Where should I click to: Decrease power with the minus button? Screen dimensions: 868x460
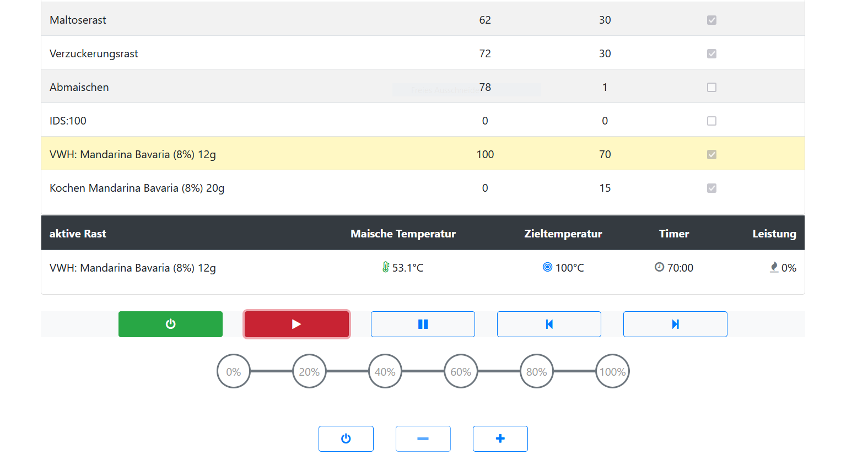point(423,439)
